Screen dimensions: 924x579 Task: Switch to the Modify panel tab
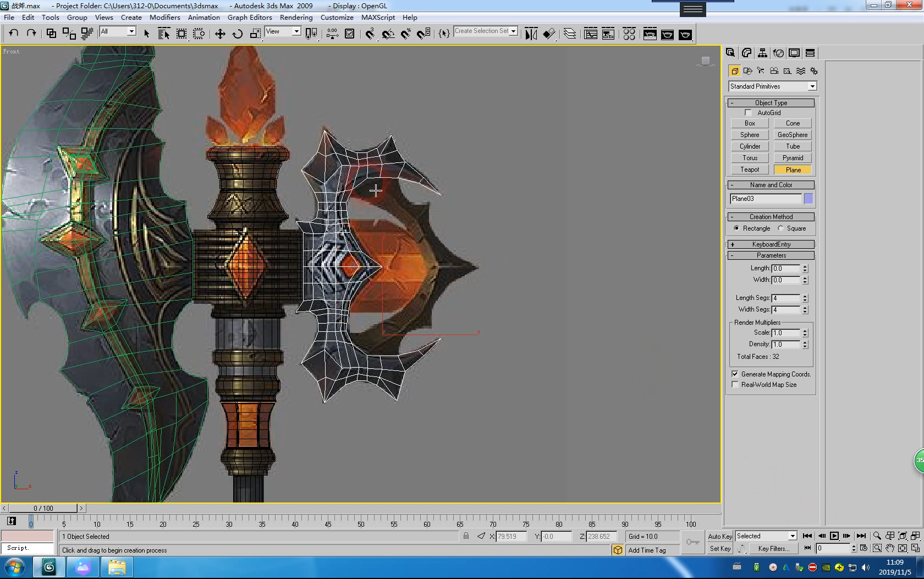click(746, 53)
